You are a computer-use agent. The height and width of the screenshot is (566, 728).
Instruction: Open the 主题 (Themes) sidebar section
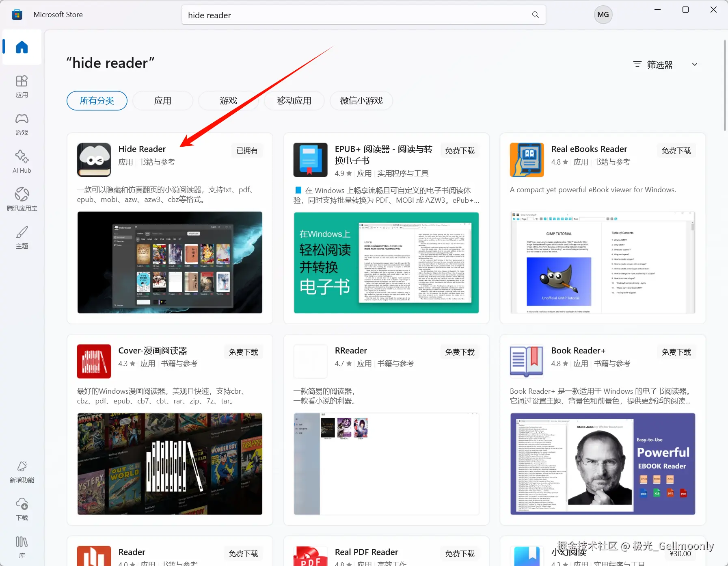click(22, 237)
